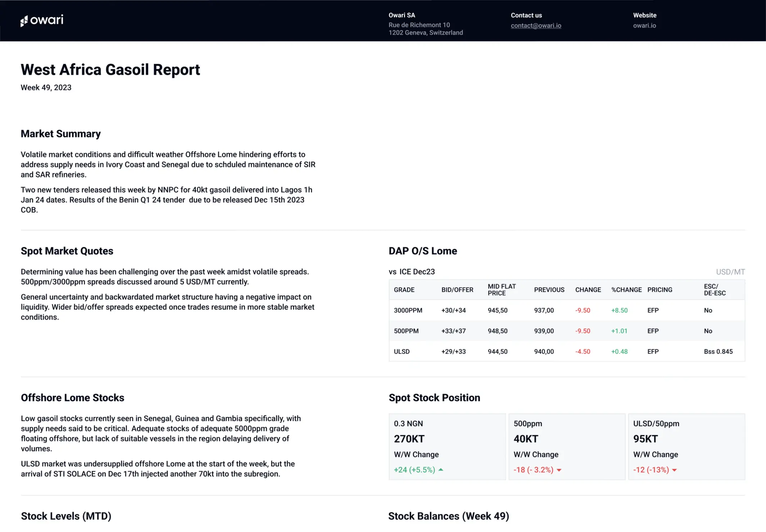Click the Owari logo icon

coord(24,21)
